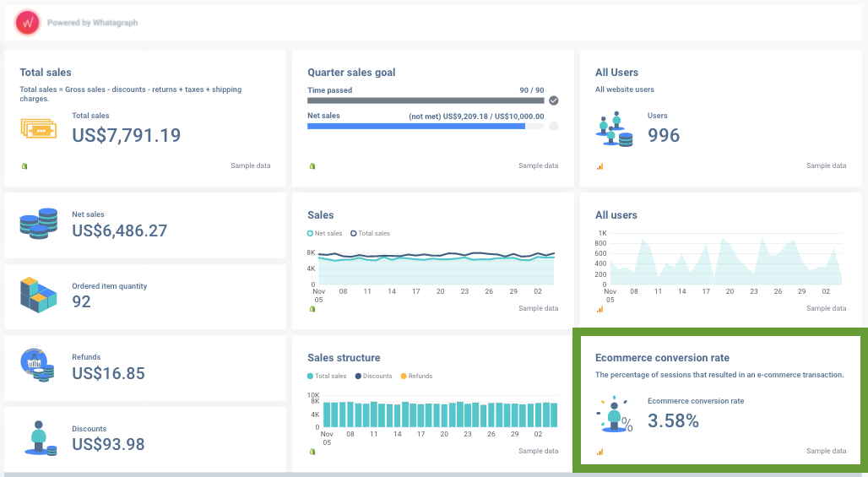Click the Net sales coin stack icon

[39, 224]
